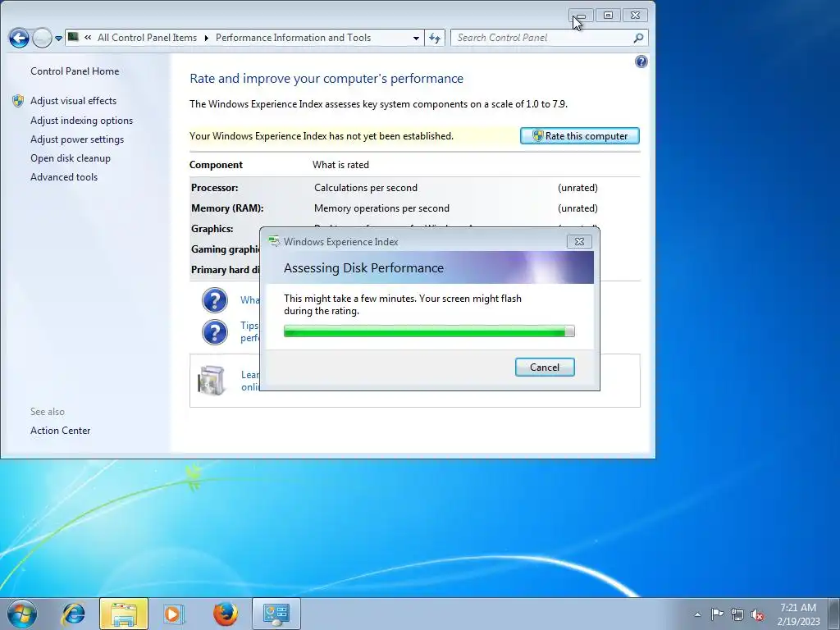
Task: Click the muted volume tray icon
Action: [x=757, y=614]
